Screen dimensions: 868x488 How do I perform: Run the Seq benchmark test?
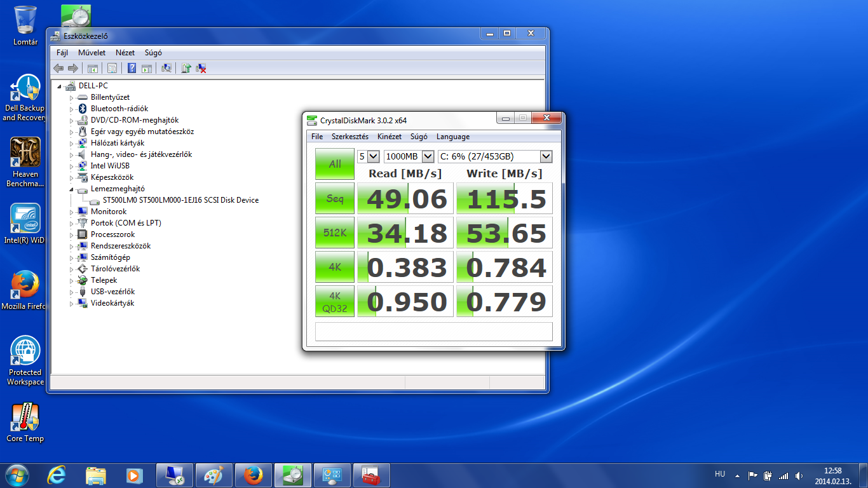[335, 199]
